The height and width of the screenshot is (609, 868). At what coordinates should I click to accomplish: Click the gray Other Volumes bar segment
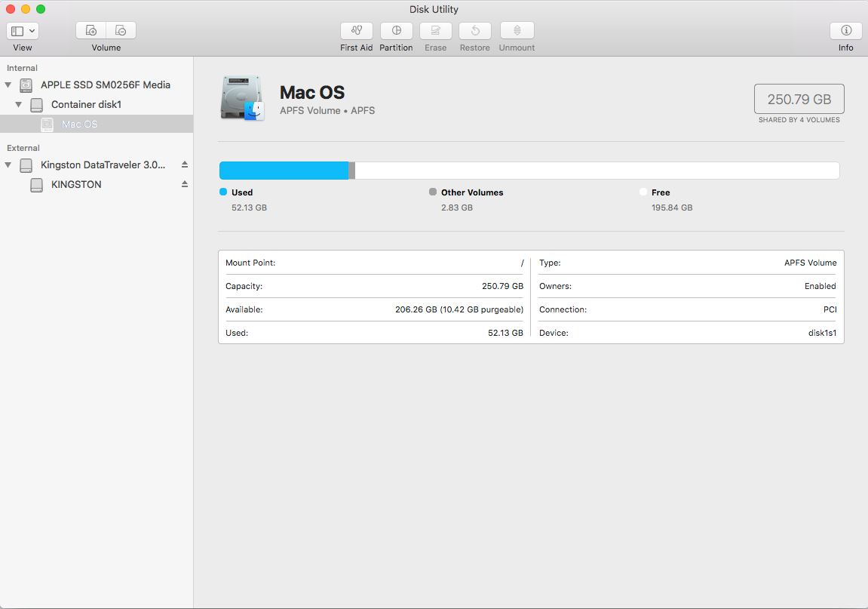pos(352,171)
